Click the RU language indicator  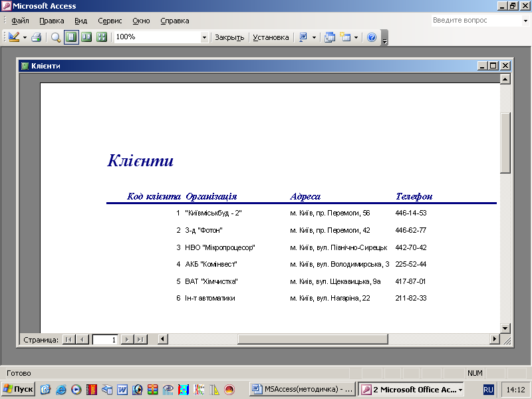pos(488,390)
